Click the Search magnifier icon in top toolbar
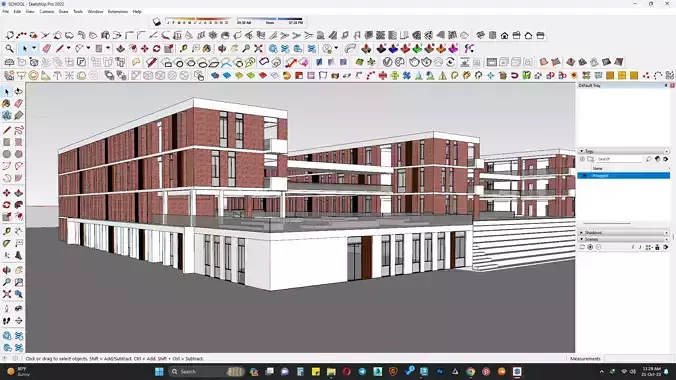The width and height of the screenshot is (676, 380). (x=9, y=49)
